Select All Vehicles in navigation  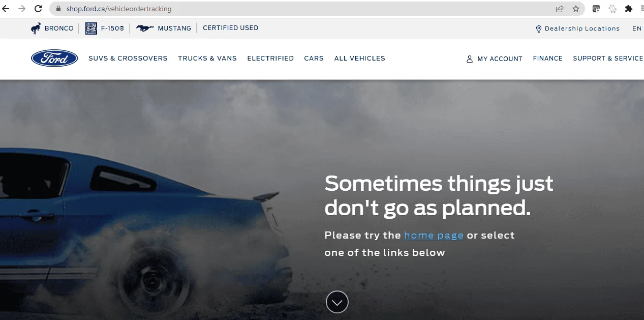pos(360,59)
